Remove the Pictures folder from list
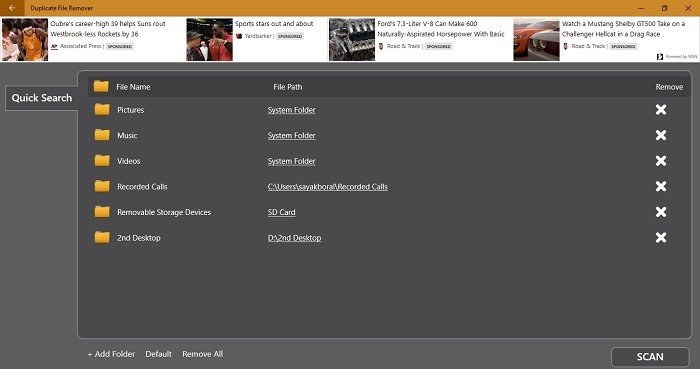The height and width of the screenshot is (369, 700). [x=661, y=110]
